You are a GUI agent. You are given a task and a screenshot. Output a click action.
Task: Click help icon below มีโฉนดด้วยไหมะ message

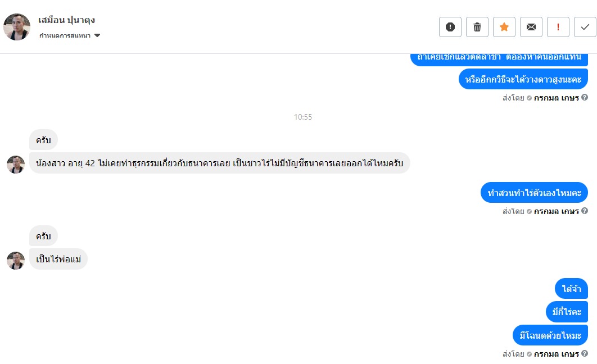point(585,354)
